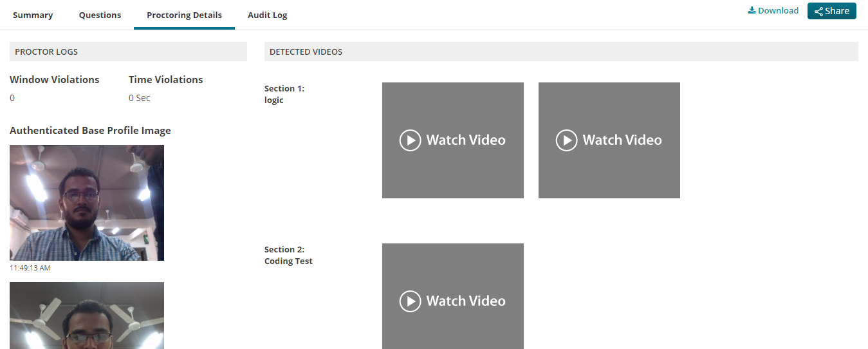
Task: Select the Section 2: Coding Test label
Action: coord(288,255)
